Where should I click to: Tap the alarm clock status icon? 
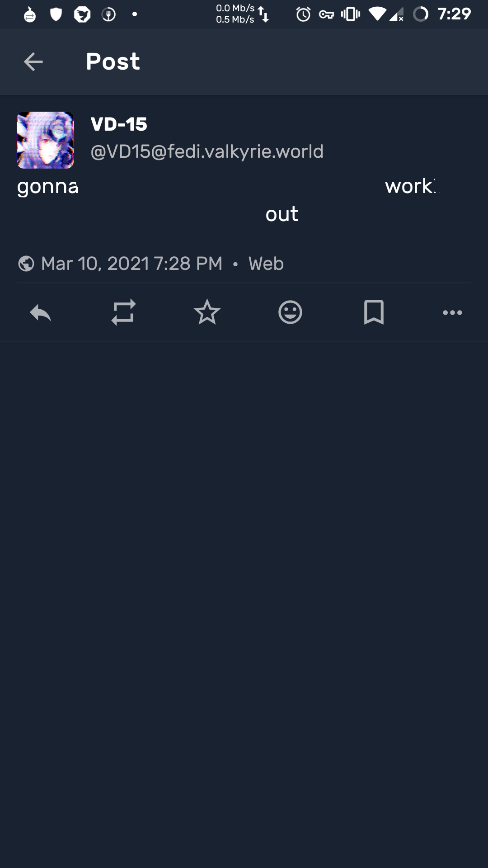tap(303, 14)
